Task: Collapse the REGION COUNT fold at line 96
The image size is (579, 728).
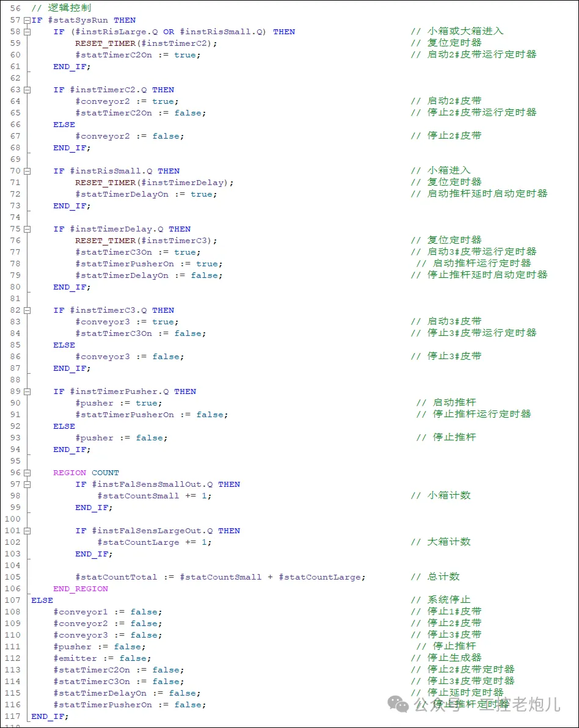Action: tap(27, 473)
